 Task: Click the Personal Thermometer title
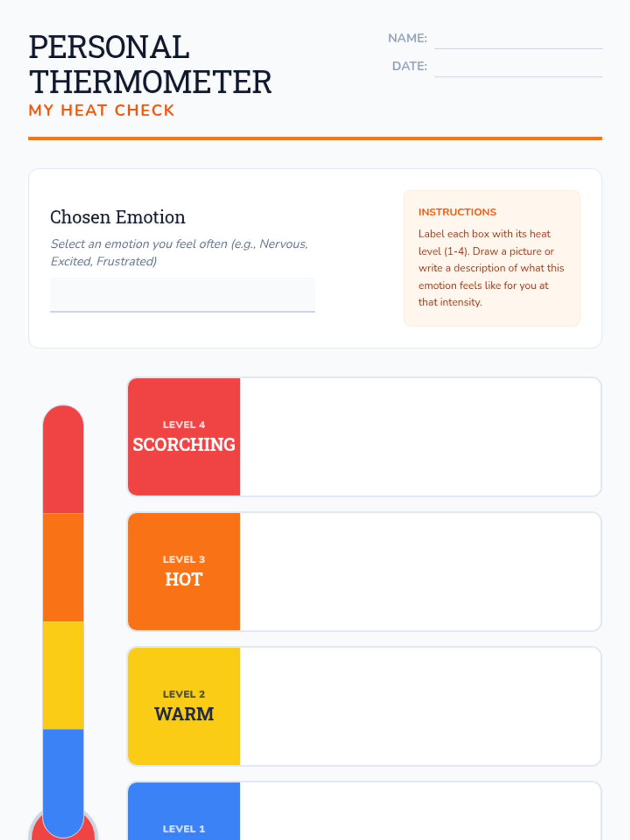(x=150, y=64)
